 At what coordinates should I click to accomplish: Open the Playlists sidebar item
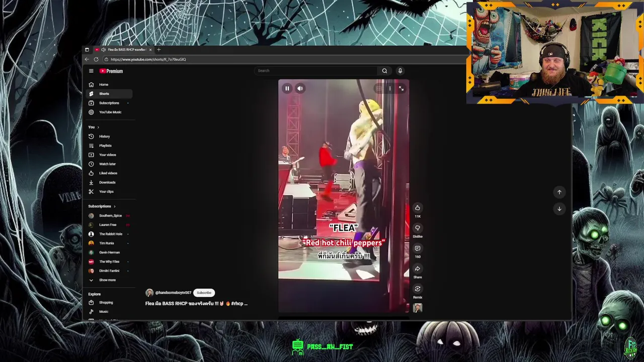coord(109,145)
